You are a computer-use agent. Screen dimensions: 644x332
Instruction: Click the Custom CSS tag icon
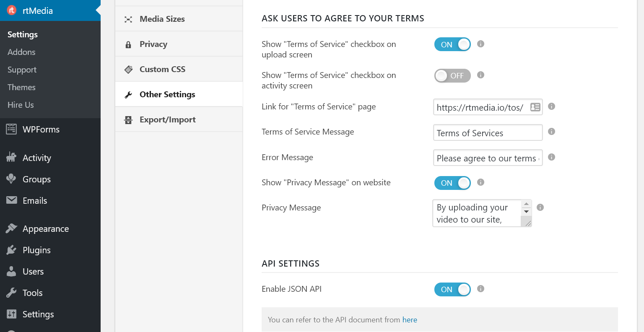(128, 69)
